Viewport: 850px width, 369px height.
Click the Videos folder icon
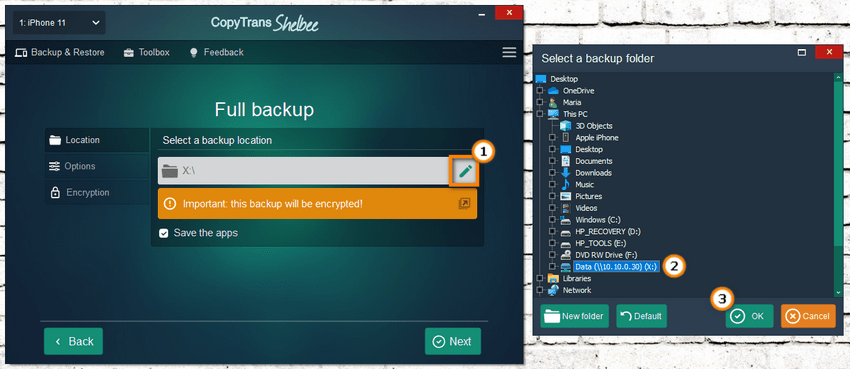click(x=566, y=208)
